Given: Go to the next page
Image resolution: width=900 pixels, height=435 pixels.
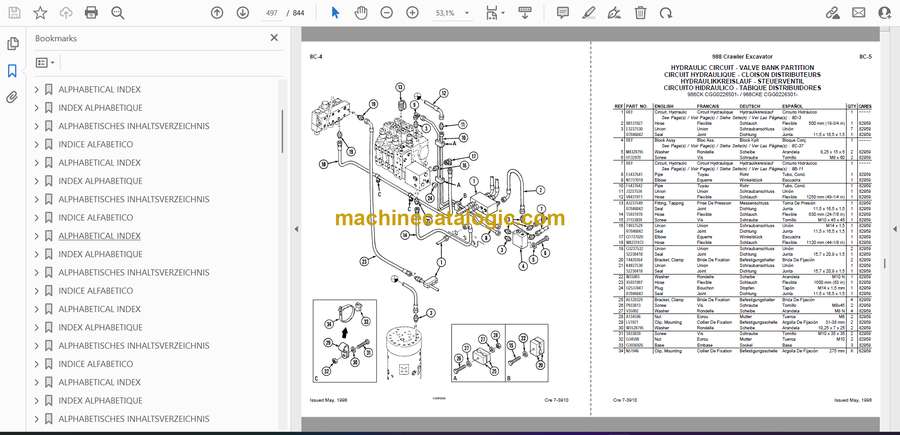Looking at the screenshot, I should point(243,13).
